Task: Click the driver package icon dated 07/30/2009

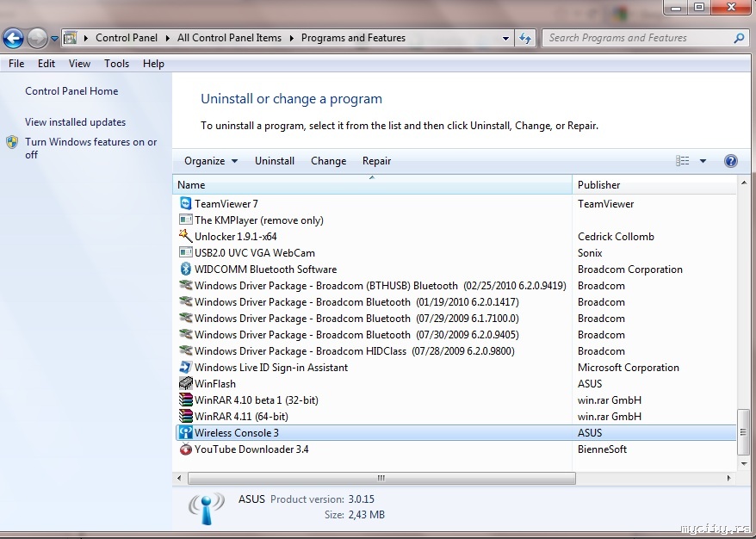Action: click(x=186, y=335)
